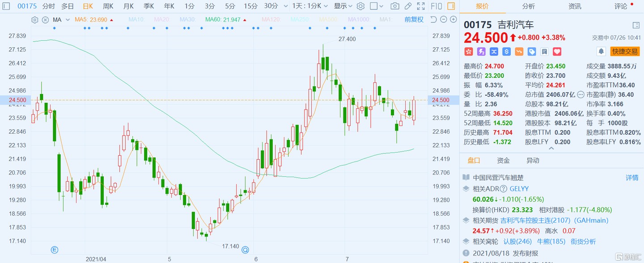The image size is (644, 263).
Task: Switch to the 分析 tab
Action: pyautogui.click(x=528, y=6)
